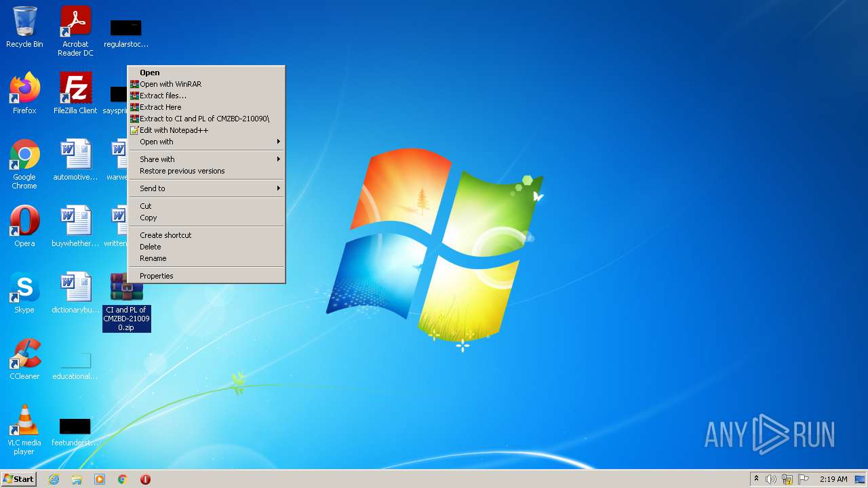Viewport: 868px width, 488px height.
Task: Select the Google Chrome desktop shortcut
Action: 24,164
